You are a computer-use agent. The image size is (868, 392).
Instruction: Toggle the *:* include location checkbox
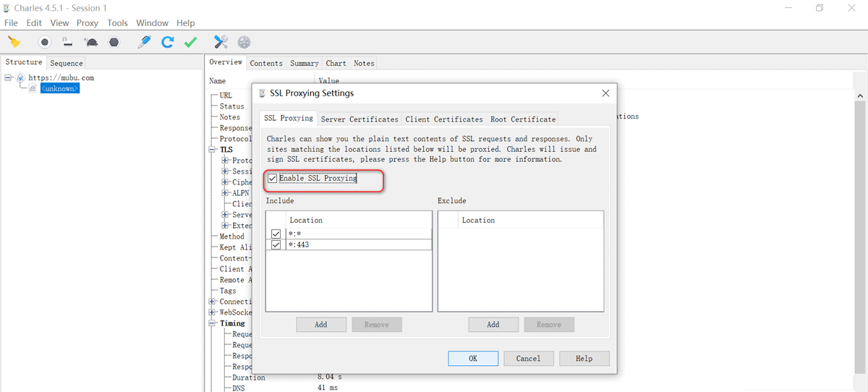coord(276,234)
